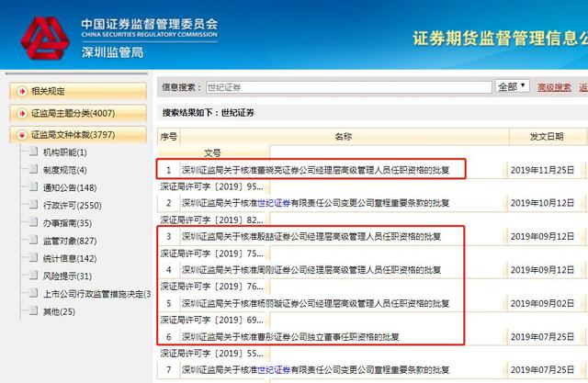Click the document icon beside 上市公司行政监管措施决定

pos(33,293)
